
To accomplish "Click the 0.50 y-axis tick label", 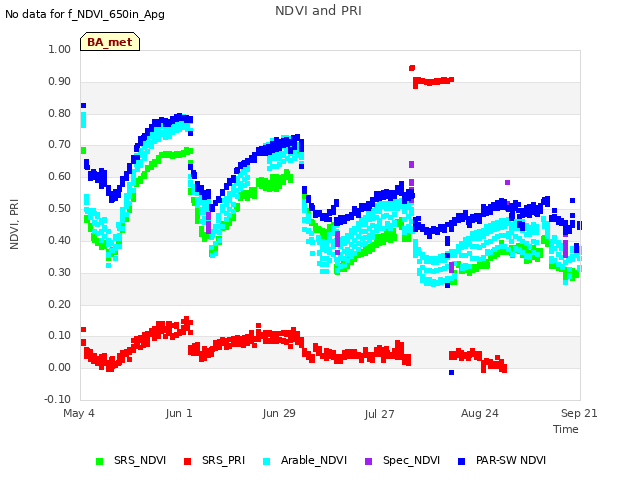I will pyautogui.click(x=60, y=209).
